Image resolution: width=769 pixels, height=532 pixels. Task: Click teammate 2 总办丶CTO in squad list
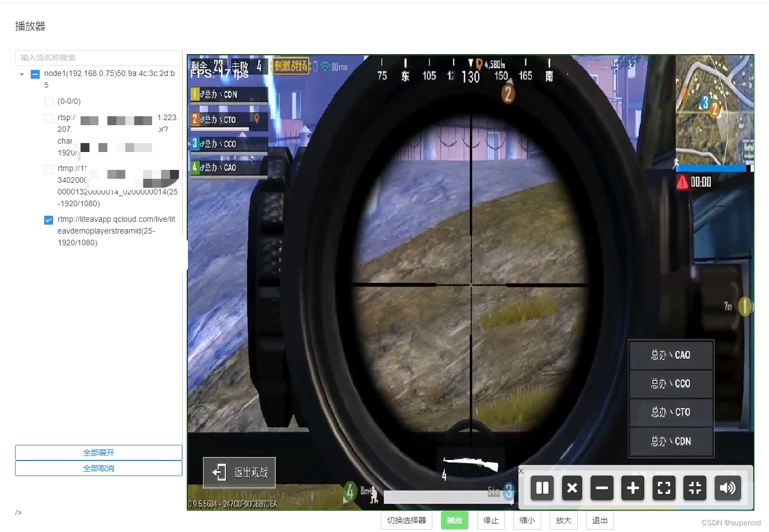point(229,120)
